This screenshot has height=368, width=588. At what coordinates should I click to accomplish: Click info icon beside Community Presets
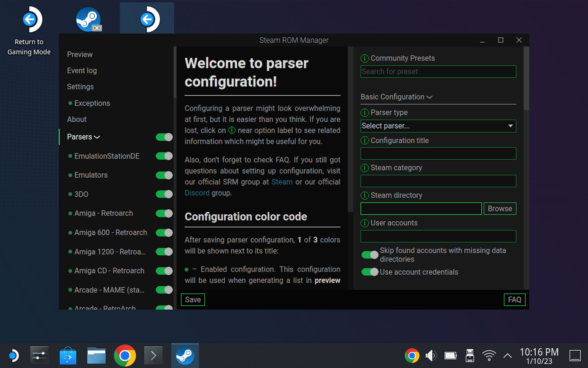coord(365,58)
